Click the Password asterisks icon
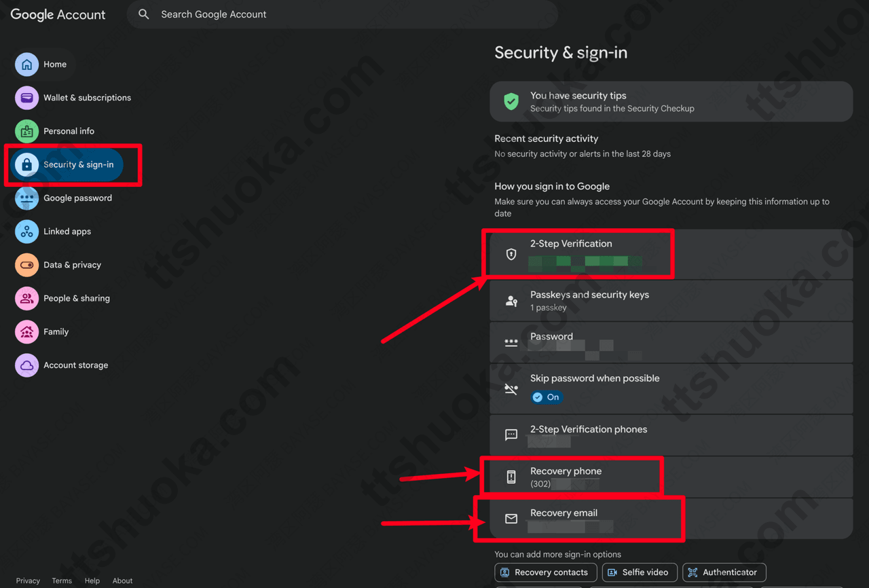The width and height of the screenshot is (869, 588). tap(511, 343)
